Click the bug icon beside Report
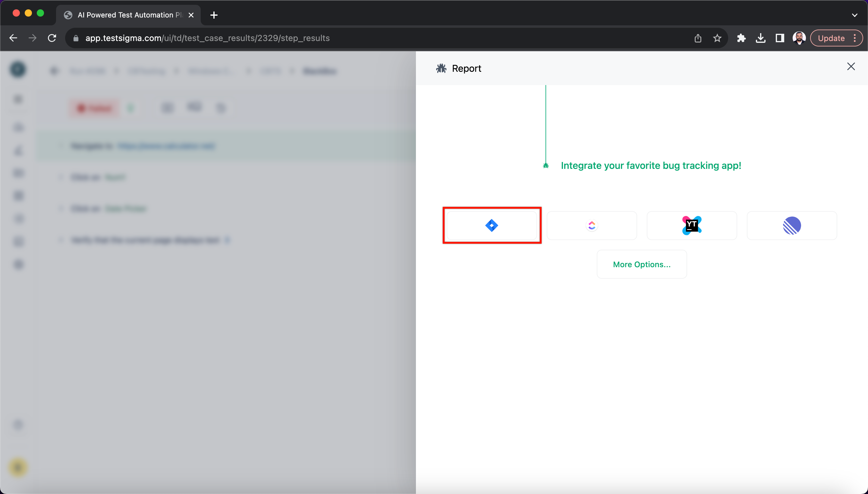The image size is (868, 494). [441, 68]
